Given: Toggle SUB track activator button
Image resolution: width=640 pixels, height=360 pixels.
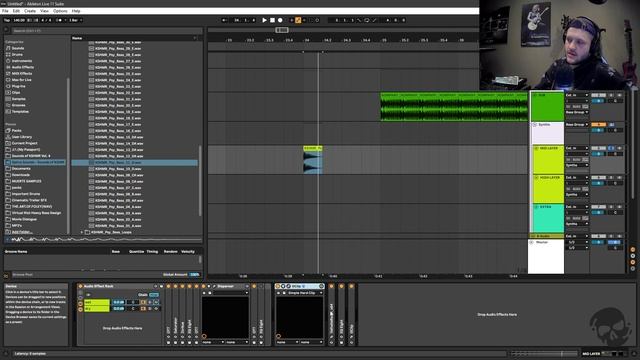Looking at the screenshot, I should click(598, 95).
